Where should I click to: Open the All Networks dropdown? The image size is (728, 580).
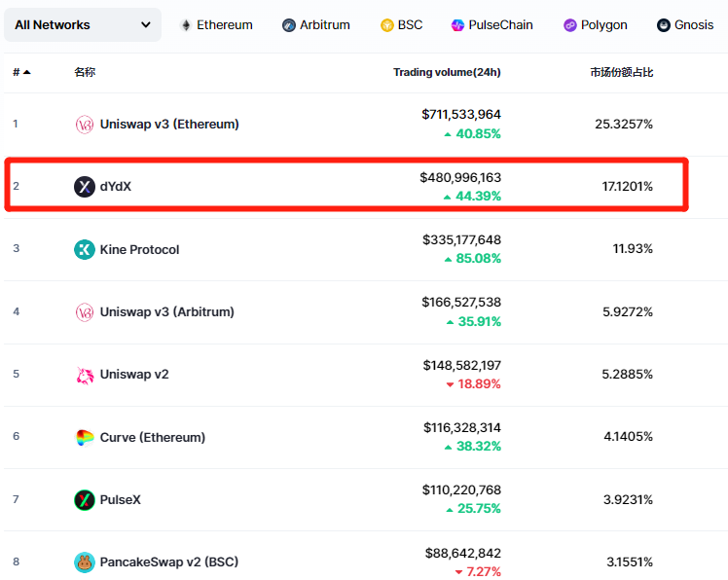[x=83, y=25]
